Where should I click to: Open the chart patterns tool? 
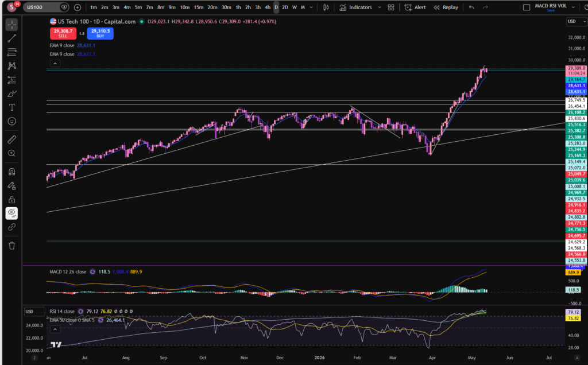tap(12, 66)
